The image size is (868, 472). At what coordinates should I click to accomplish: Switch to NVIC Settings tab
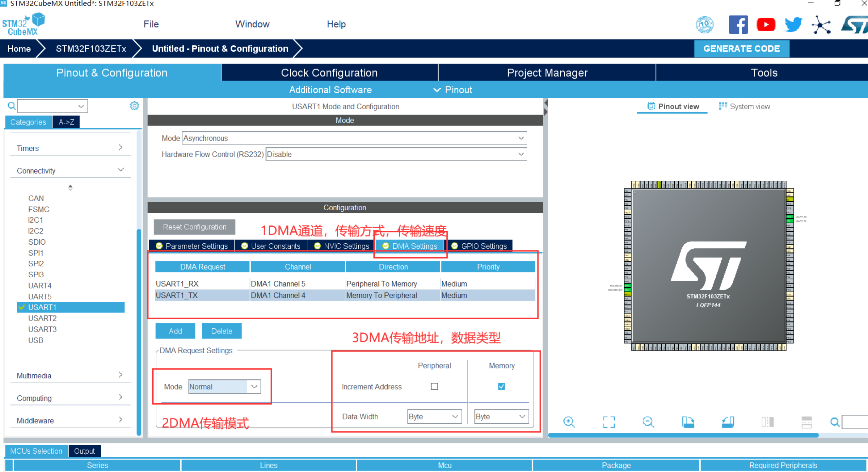(342, 246)
